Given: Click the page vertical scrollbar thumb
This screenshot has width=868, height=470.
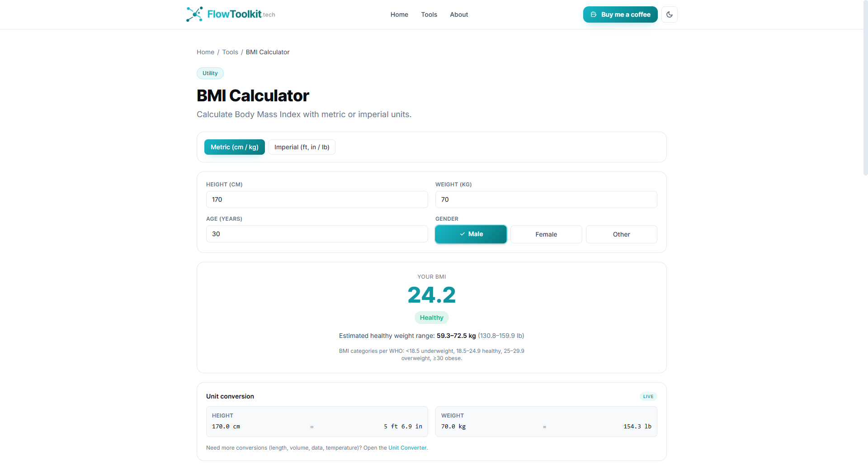Looking at the screenshot, I should click(x=865, y=88).
